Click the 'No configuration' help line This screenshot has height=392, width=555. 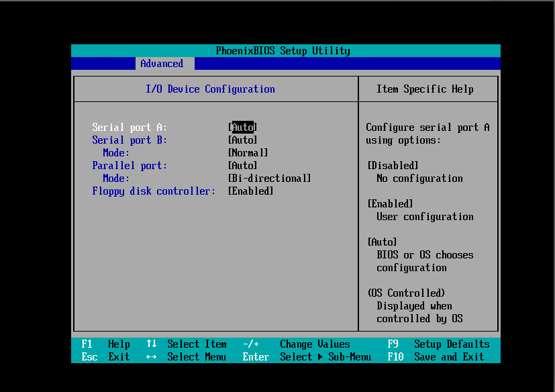(420, 178)
